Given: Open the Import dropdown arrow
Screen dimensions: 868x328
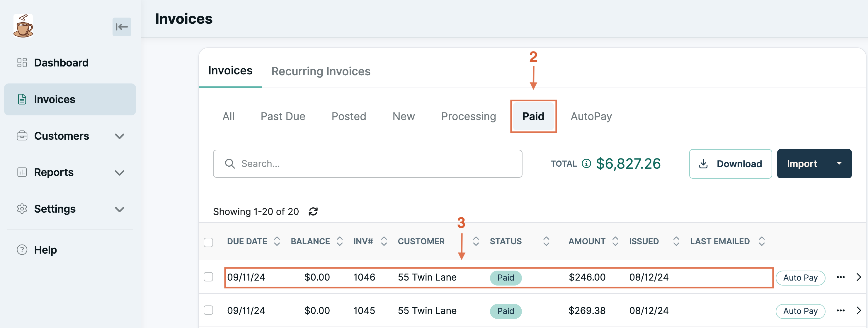Looking at the screenshot, I should click(839, 164).
